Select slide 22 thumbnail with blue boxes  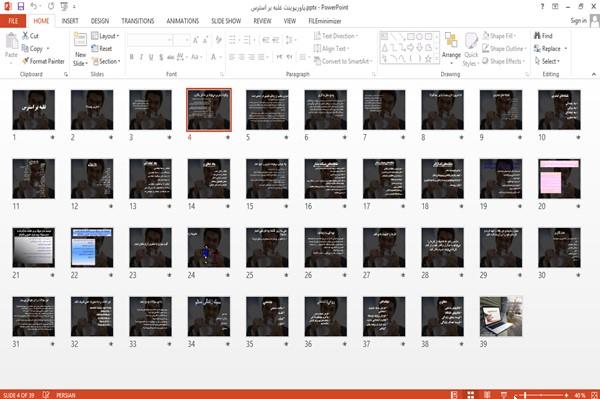click(92, 248)
